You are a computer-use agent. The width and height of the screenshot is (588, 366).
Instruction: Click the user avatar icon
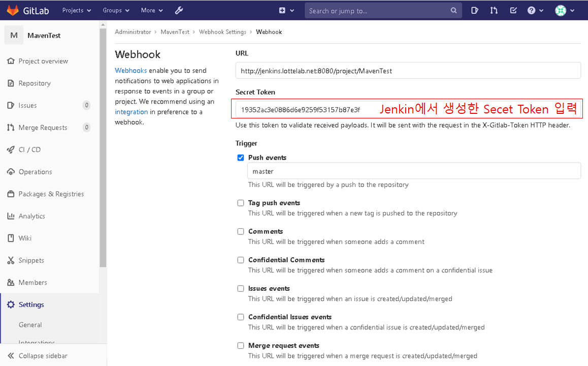(561, 11)
